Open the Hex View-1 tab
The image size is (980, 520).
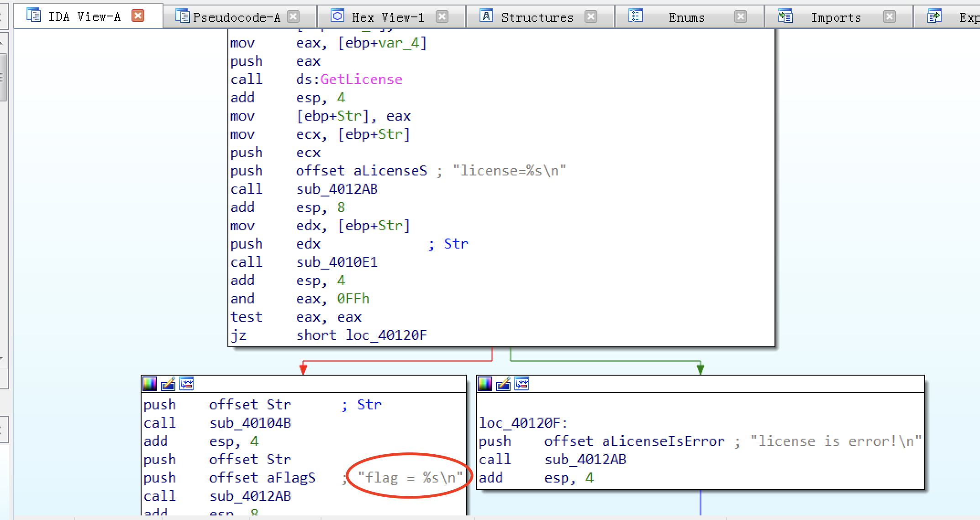pos(387,17)
